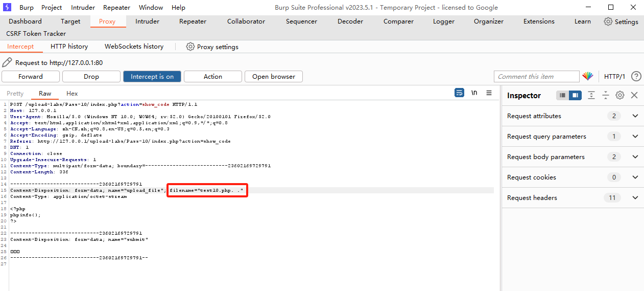Open the rainbow highlight color picker
The image size is (644, 291).
point(588,76)
